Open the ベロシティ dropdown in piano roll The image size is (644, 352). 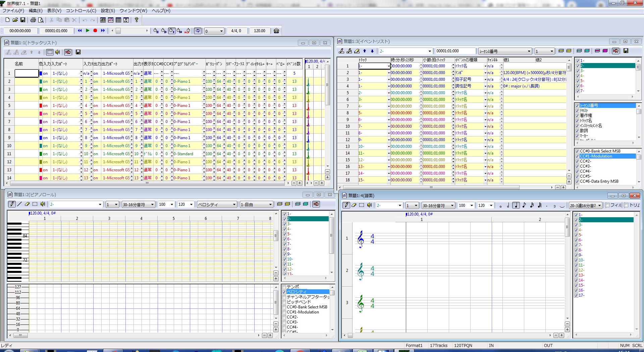coord(234,204)
